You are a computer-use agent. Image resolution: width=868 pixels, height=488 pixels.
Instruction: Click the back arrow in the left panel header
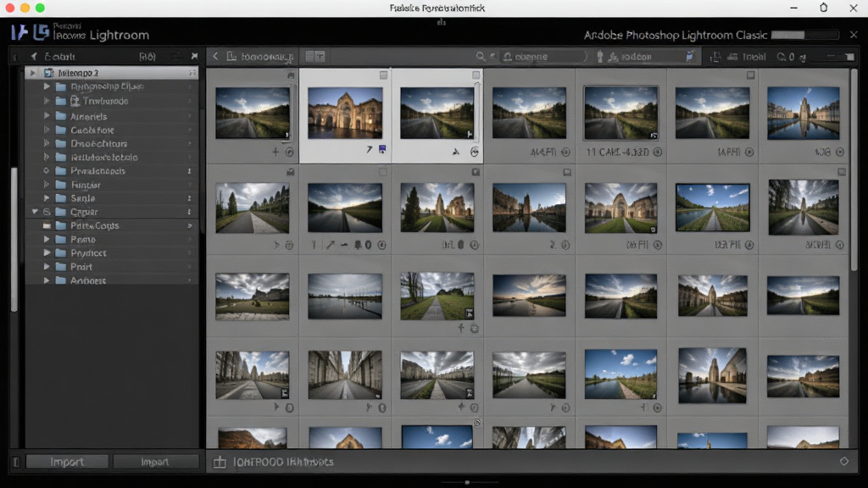coord(34,57)
